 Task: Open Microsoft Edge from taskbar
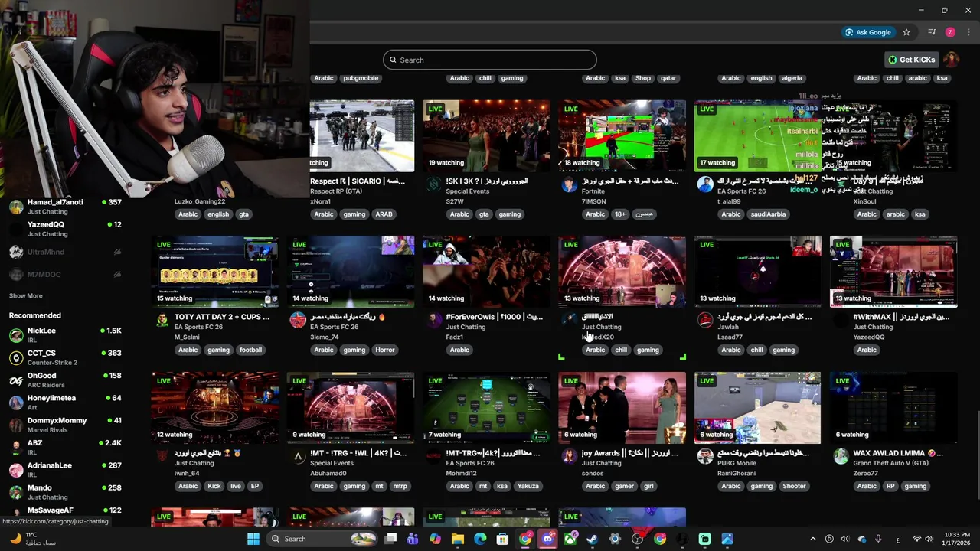tap(480, 539)
